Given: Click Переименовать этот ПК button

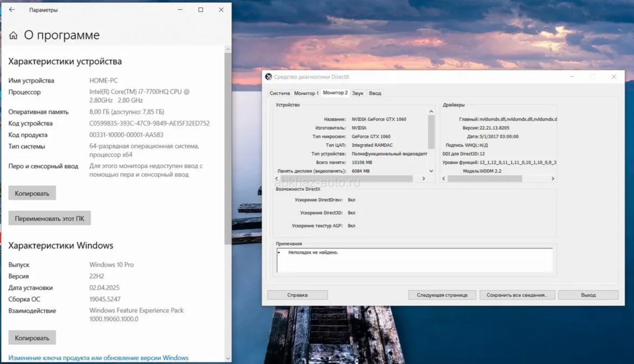Looking at the screenshot, I should pos(49,218).
